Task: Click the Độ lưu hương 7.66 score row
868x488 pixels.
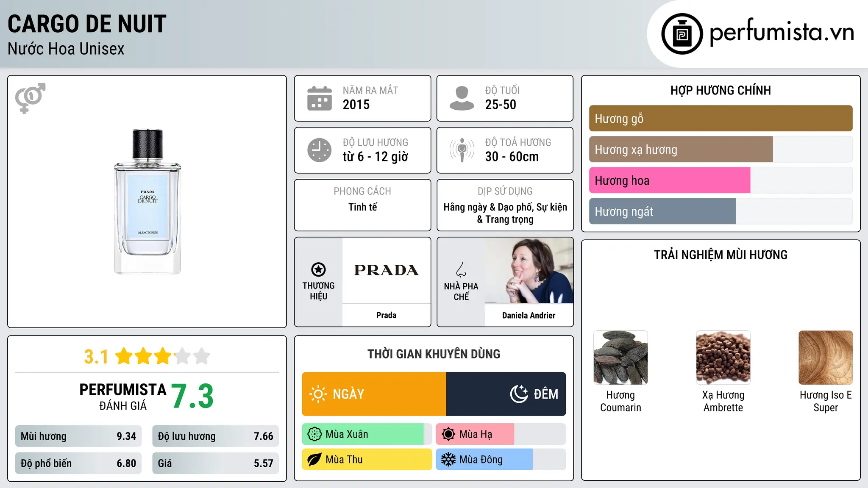Action: pos(215,436)
